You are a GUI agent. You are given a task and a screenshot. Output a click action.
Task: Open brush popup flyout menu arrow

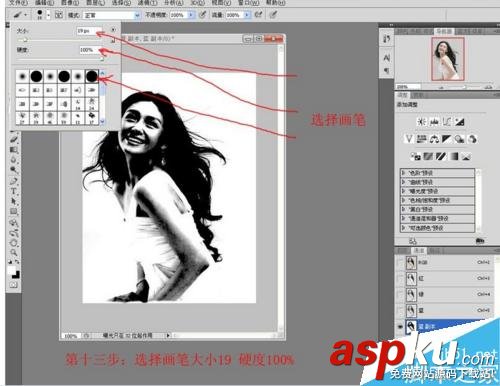point(113,30)
